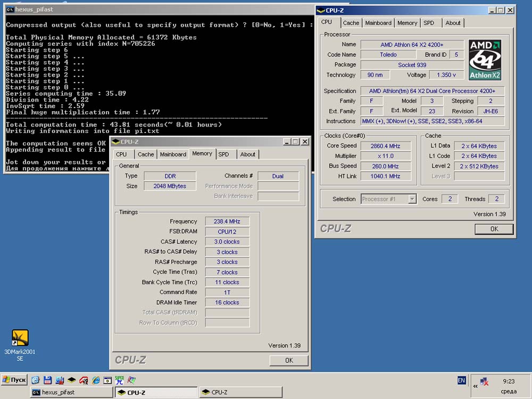
Task: Open Mainboard tab in front CPU-Z window
Action: pyautogui.click(x=173, y=154)
